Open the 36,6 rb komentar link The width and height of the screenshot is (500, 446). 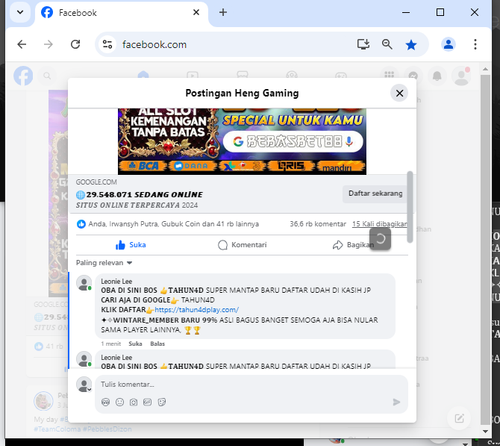318,224
